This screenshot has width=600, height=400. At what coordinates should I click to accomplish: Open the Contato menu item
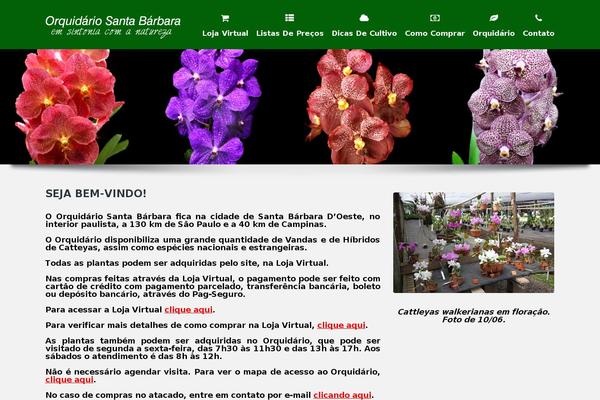click(538, 33)
